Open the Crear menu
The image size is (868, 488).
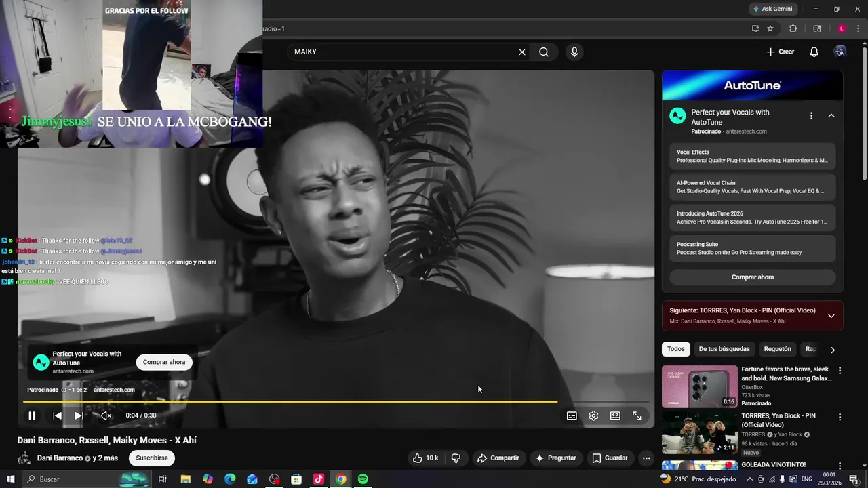[x=780, y=52]
